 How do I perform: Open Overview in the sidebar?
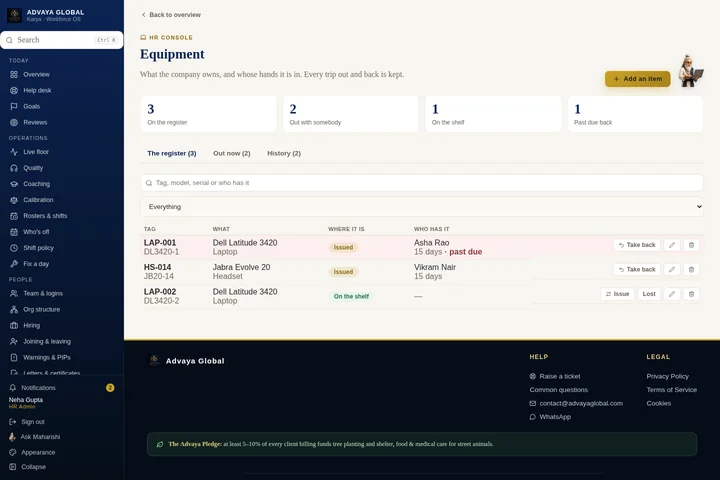click(36, 74)
